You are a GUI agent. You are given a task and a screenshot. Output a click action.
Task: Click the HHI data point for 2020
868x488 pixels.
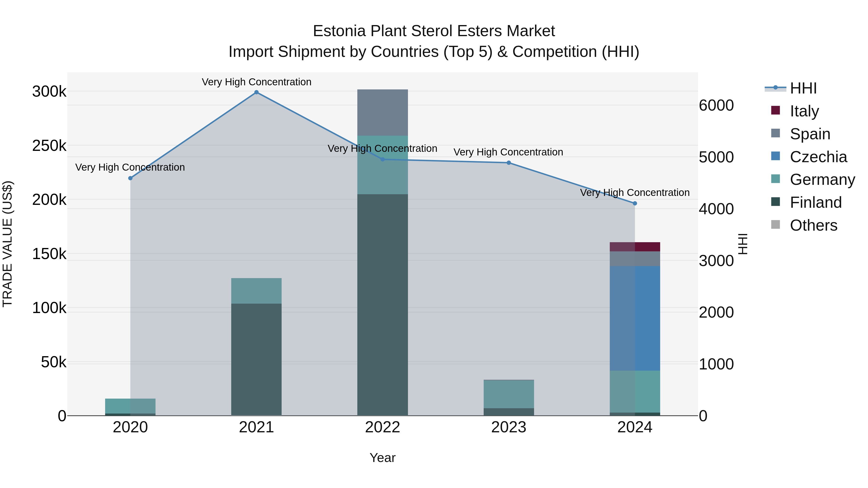[x=130, y=178]
